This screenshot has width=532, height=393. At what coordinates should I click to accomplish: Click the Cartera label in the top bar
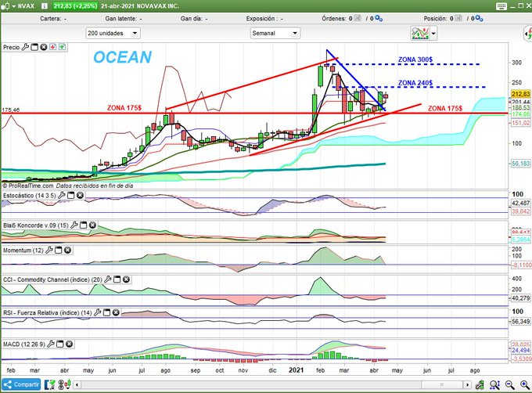[x=50, y=19]
